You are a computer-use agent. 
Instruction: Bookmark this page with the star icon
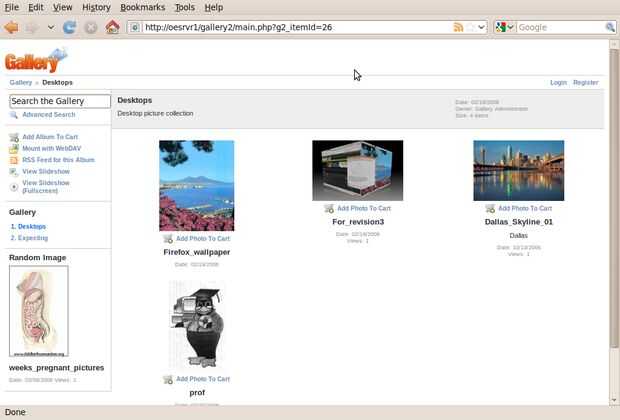pyautogui.click(x=470, y=27)
